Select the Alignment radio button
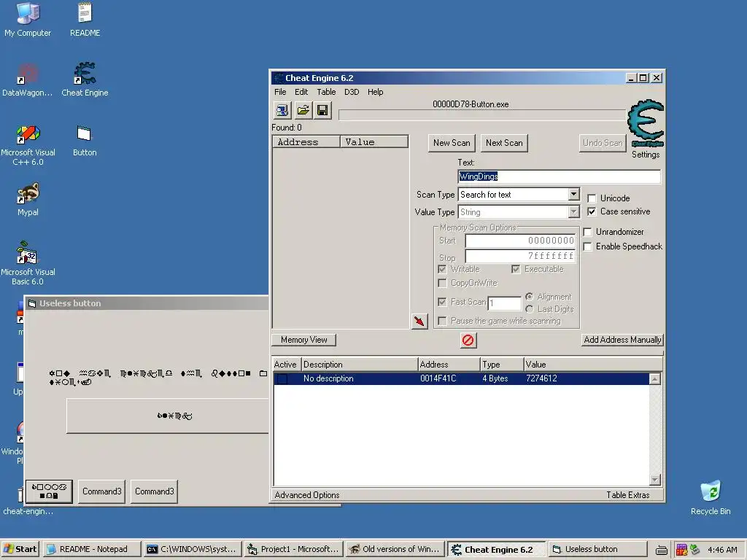 point(530,297)
